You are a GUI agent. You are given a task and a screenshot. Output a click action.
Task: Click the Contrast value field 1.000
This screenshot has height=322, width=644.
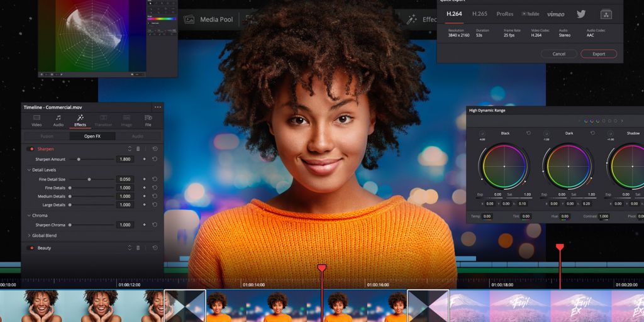click(x=604, y=216)
